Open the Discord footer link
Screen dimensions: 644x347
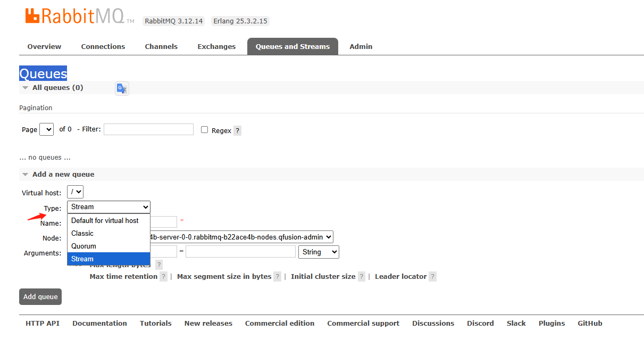click(x=481, y=323)
